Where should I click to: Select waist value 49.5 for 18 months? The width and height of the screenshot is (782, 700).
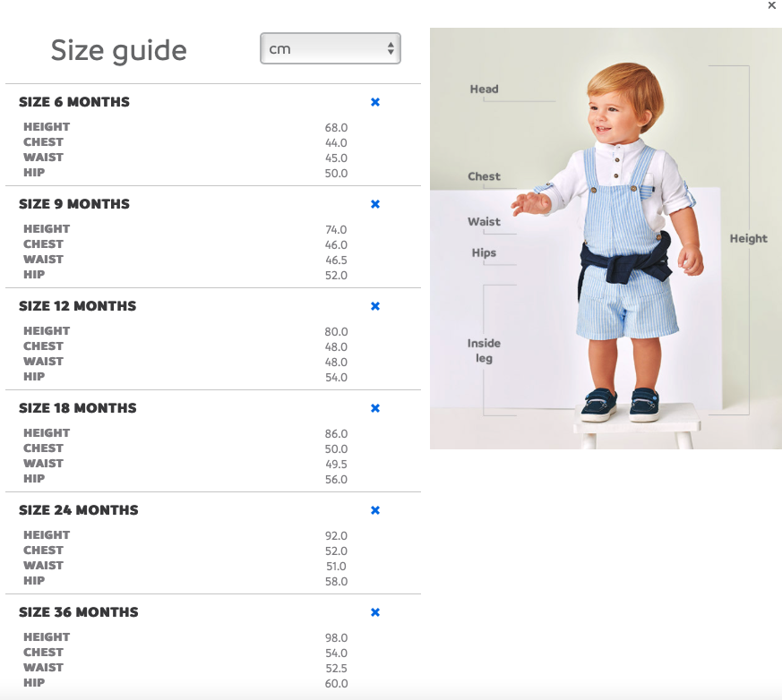coord(336,465)
